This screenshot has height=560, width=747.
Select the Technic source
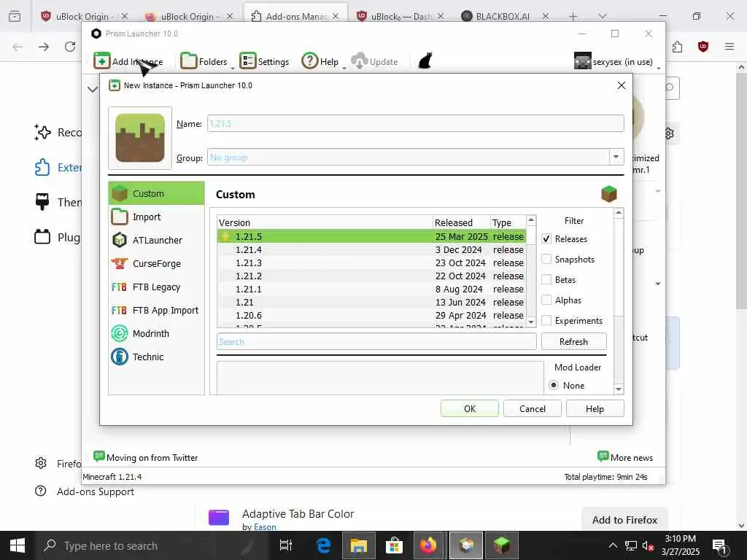click(x=156, y=357)
